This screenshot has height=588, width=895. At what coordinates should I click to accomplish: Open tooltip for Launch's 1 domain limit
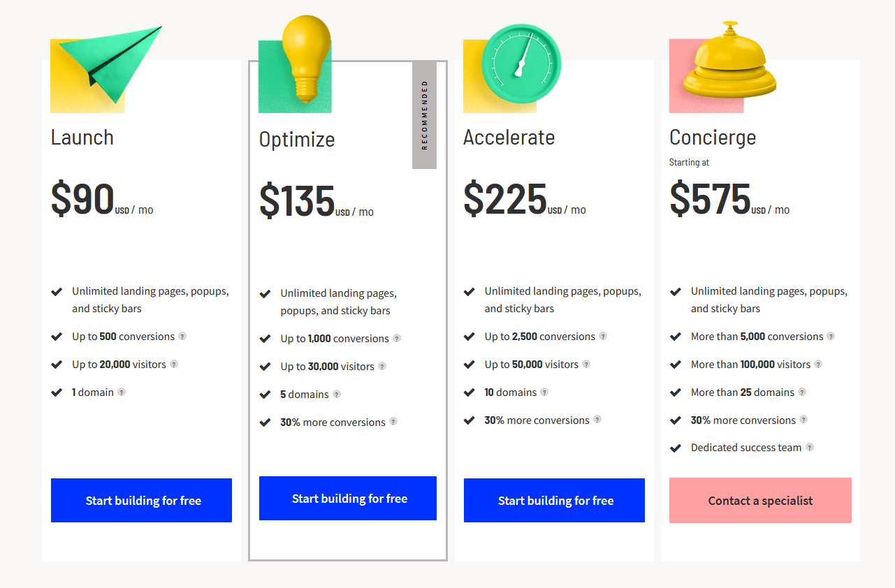tap(122, 392)
